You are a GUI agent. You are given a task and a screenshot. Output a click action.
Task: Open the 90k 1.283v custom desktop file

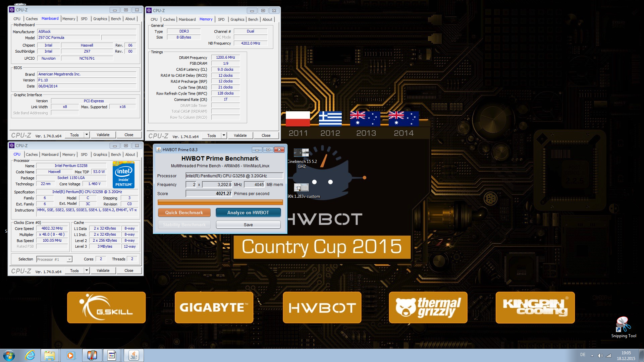[302, 191]
